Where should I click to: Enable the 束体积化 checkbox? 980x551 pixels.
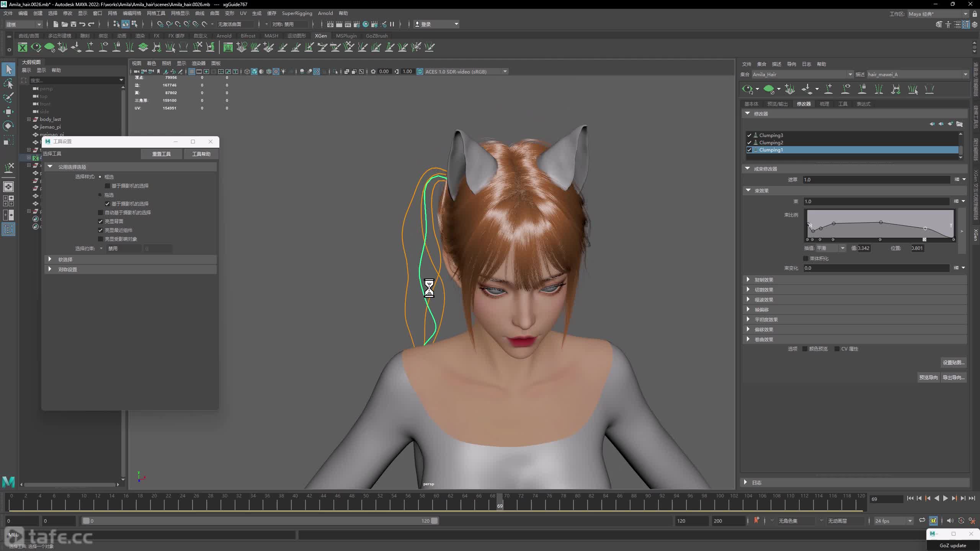tap(805, 258)
